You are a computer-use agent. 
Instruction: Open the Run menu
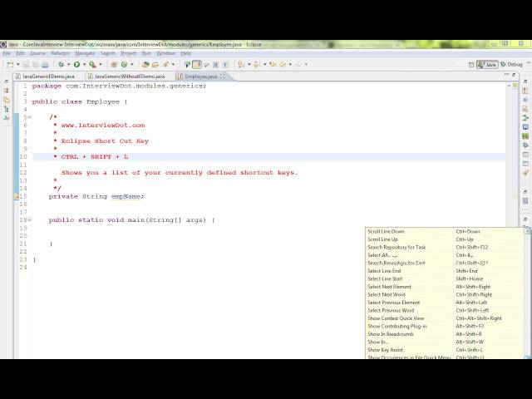146,53
